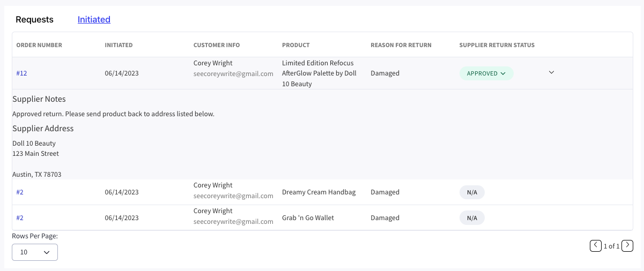Open the Rows Per Page dropdown

(x=35, y=252)
